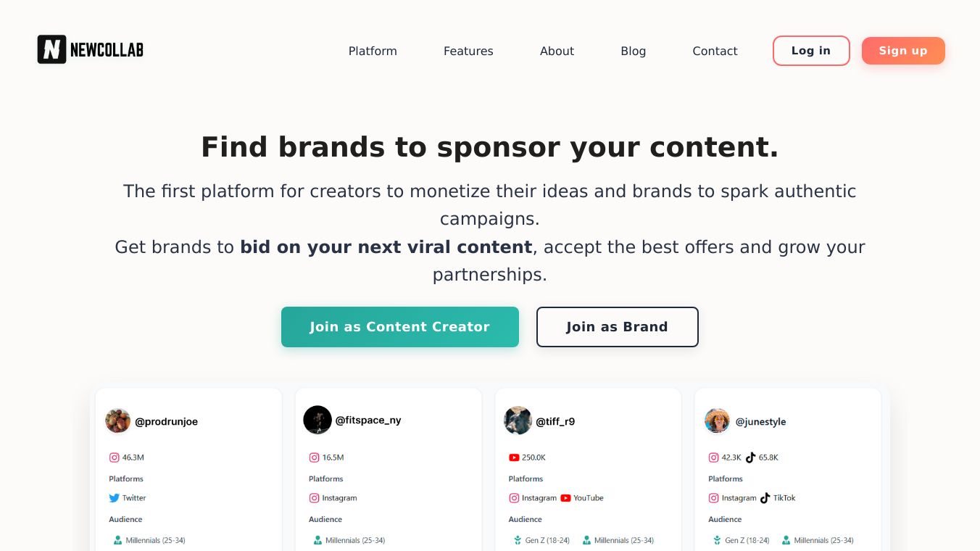Click Instagram icon showing 46.3M followers
Image resolution: width=980 pixels, height=551 pixels.
115,457
